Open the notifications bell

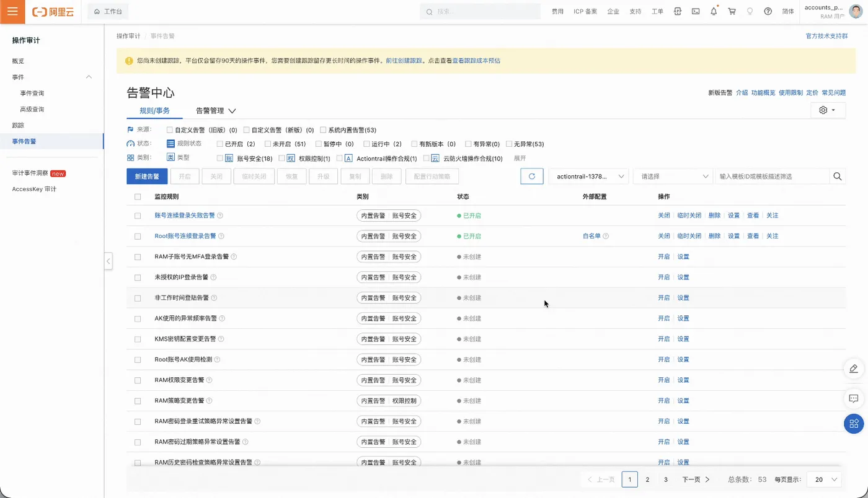tap(714, 11)
